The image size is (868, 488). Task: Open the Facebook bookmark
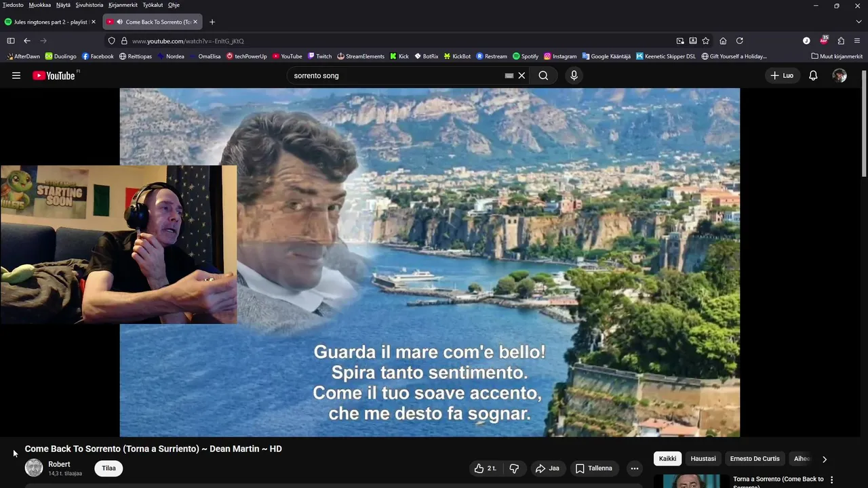click(x=98, y=56)
